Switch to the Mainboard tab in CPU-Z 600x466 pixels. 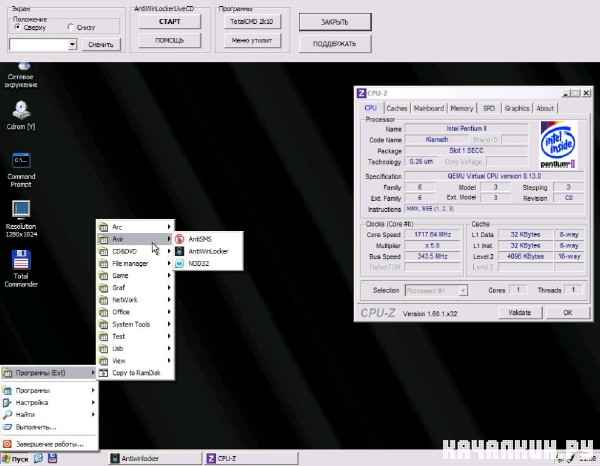(x=429, y=108)
